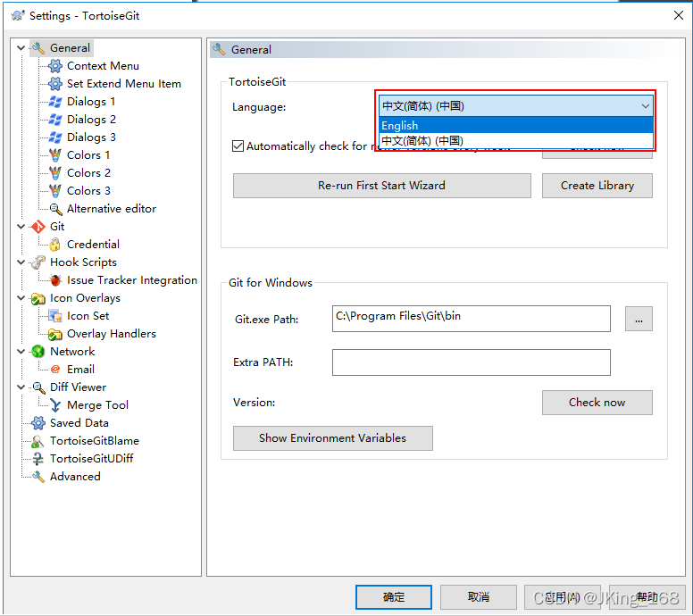Click the Alternative editor magnifier icon
This screenshot has width=693, height=616.
click(x=55, y=209)
